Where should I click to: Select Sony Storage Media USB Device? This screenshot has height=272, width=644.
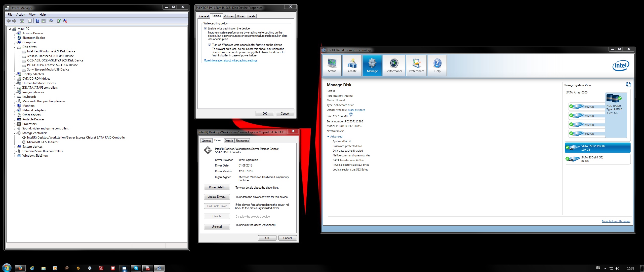coord(48,70)
